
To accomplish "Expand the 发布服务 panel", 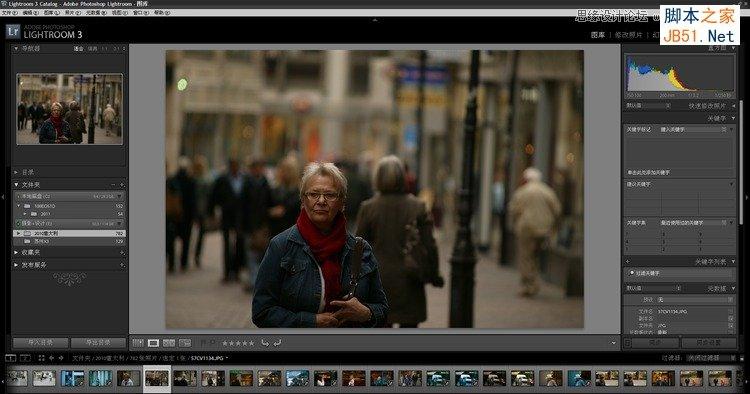I will click(16, 265).
